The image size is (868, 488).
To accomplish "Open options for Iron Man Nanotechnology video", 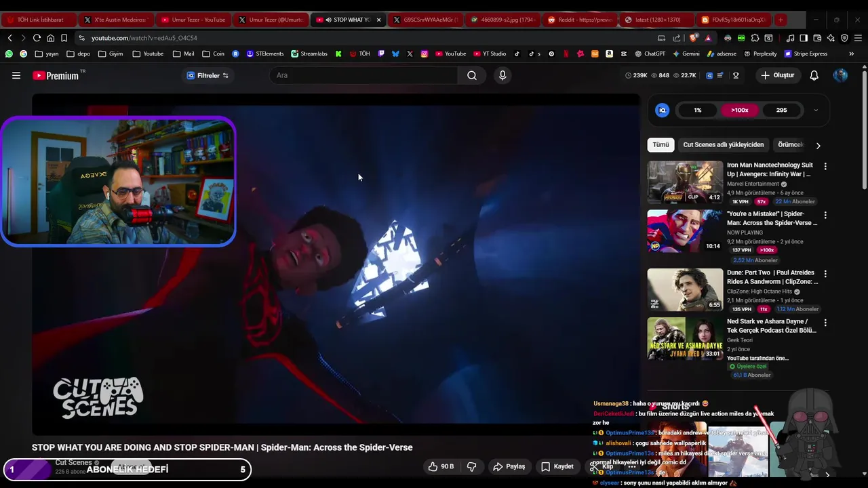I will 825,166.
